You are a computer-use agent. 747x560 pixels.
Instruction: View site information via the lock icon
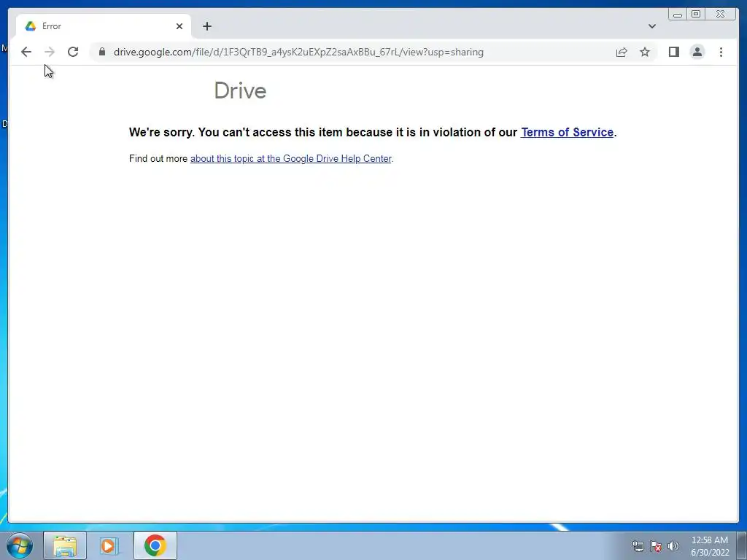(102, 52)
